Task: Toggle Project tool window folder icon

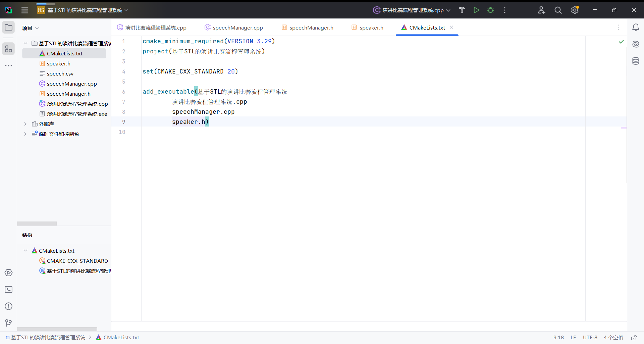Action: 9,28
